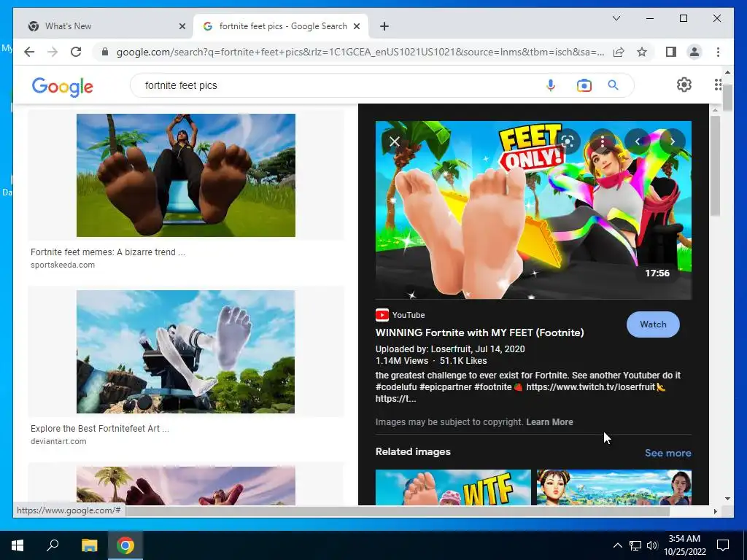Reload the current page
Viewport: 747px width, 560px height.
point(76,52)
